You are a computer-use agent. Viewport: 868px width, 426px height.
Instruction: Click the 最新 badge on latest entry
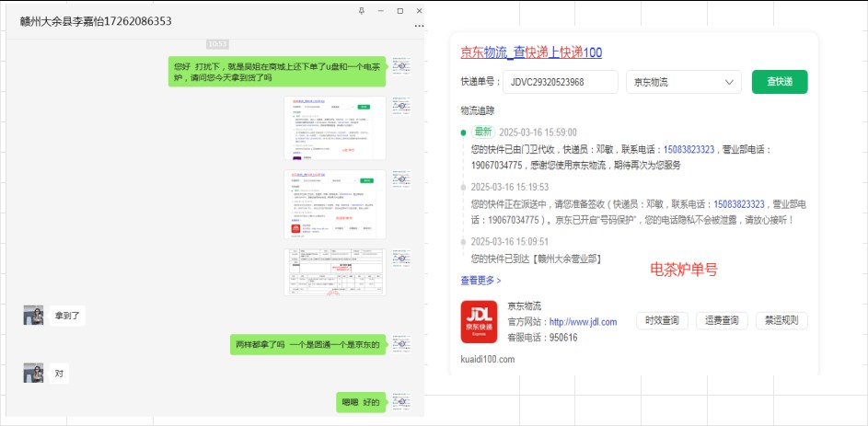click(482, 132)
